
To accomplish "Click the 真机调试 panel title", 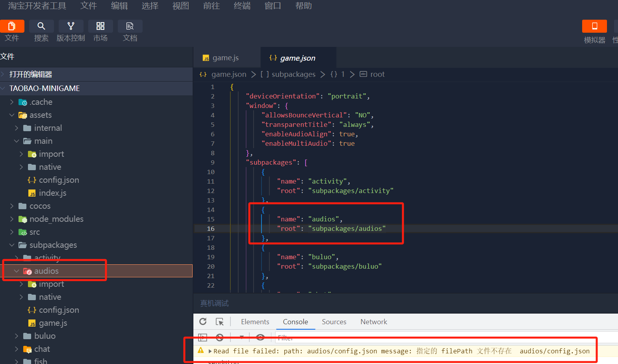I will 214,303.
